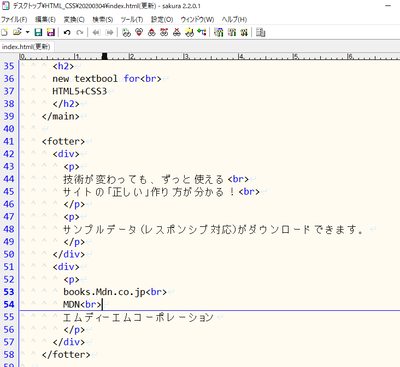The height and width of the screenshot is (367, 400).
Task: Open Grep with the folder binoculars icon
Action: 189,32
